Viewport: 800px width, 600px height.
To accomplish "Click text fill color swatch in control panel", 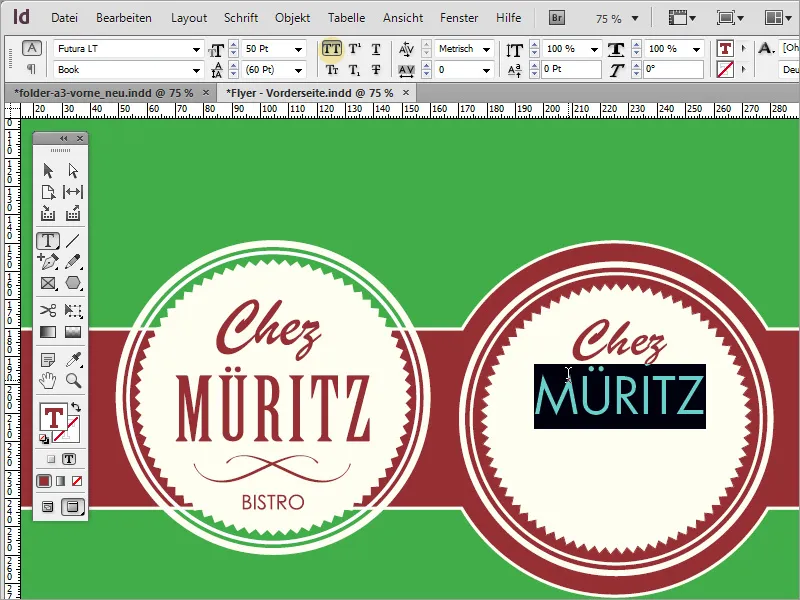I will 725,49.
